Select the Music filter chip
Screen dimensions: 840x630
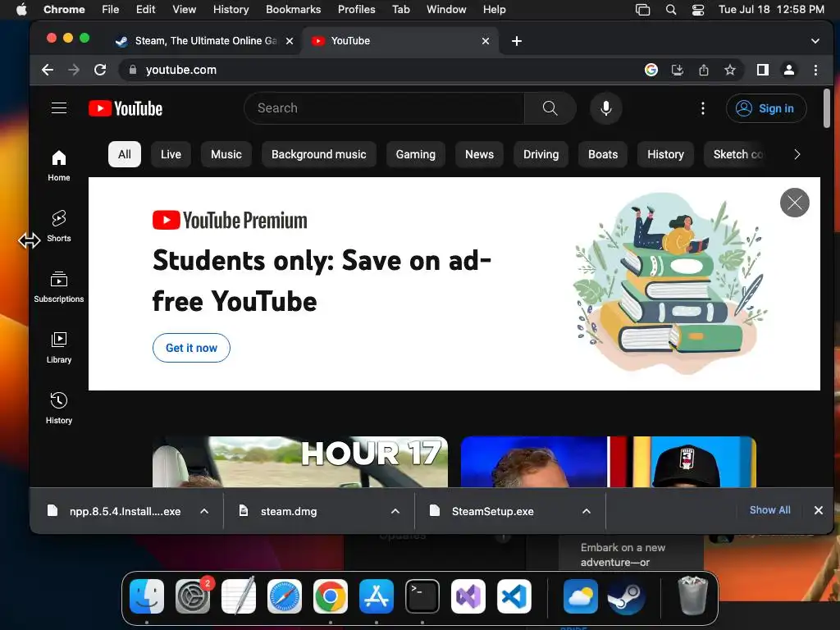(226, 154)
